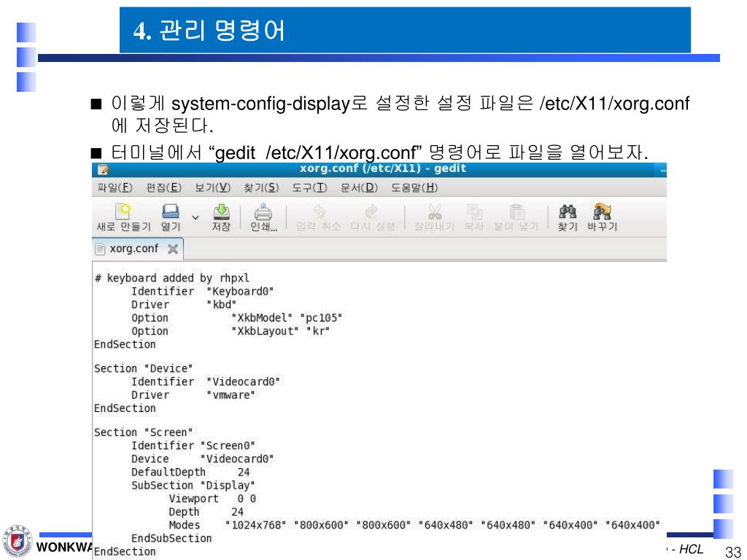
Task: Click the Print (인쇄) icon
Action: 263,211
